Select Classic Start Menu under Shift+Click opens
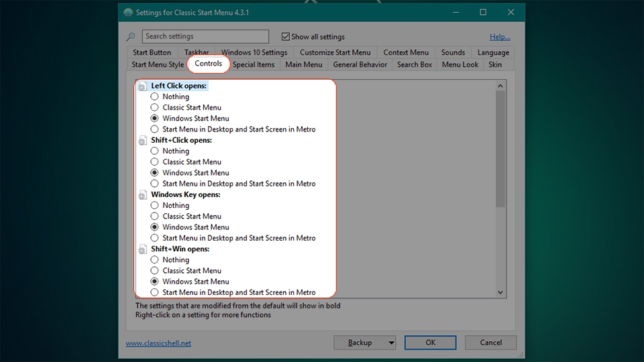644x362 pixels. click(x=154, y=162)
